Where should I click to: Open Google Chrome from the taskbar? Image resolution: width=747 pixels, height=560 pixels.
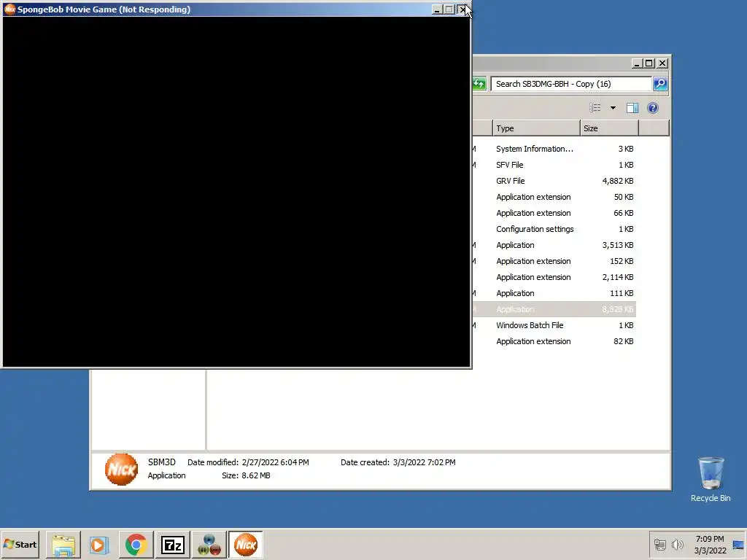coord(136,544)
